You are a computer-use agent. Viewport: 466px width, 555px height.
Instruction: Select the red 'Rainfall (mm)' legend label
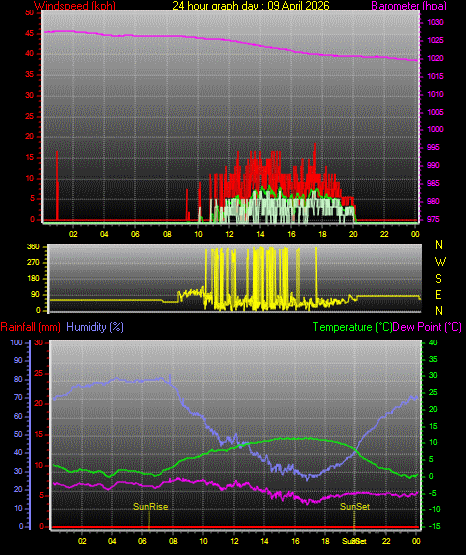(30, 327)
